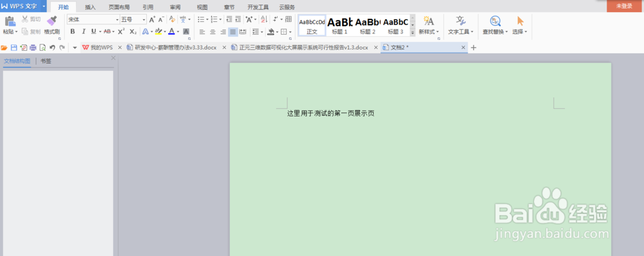
Task: Open the font name box showing 宋体
Action: [x=93, y=19]
